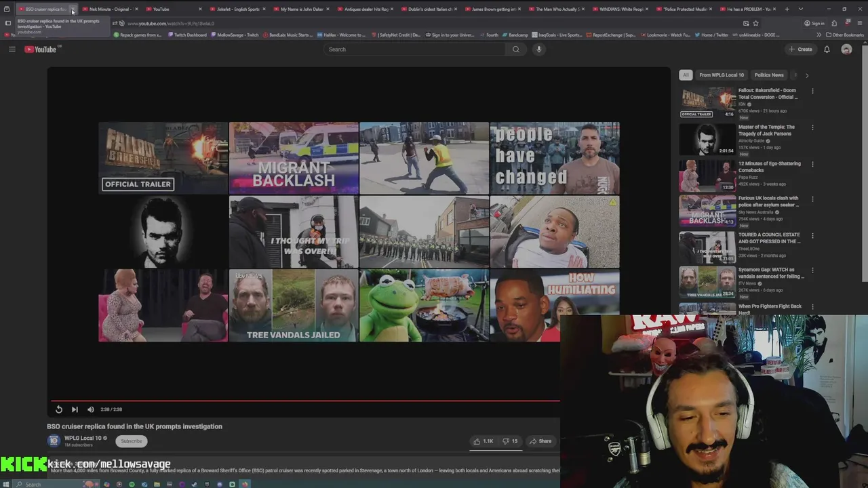This screenshot has height=488, width=868.
Task: Open options for TOURED A COUNCIL ESTATE video
Action: coord(812,235)
